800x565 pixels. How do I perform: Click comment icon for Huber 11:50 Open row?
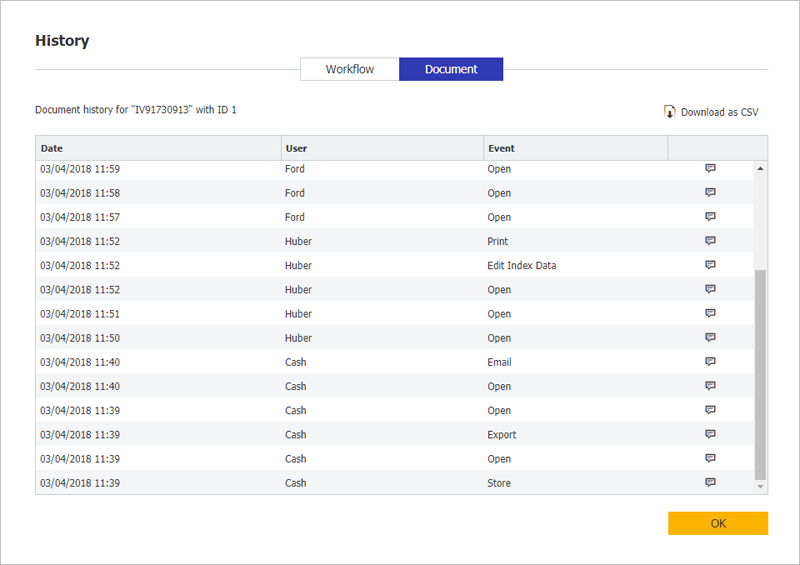point(710,338)
